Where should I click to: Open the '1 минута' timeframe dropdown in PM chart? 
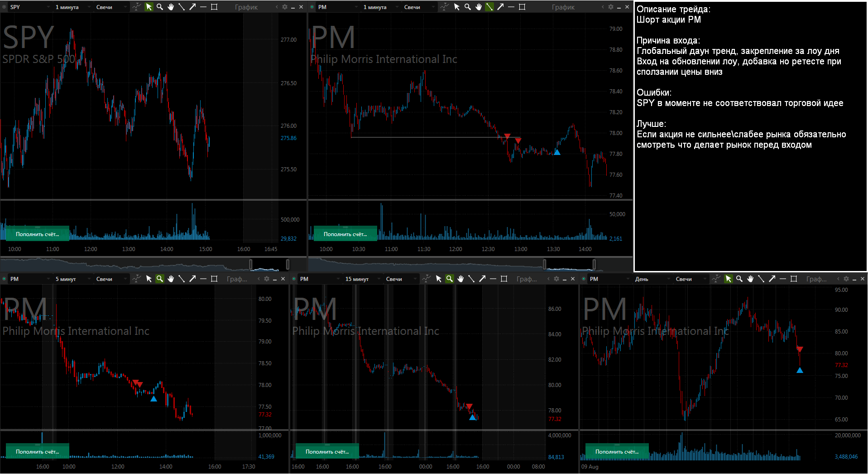coord(380,7)
